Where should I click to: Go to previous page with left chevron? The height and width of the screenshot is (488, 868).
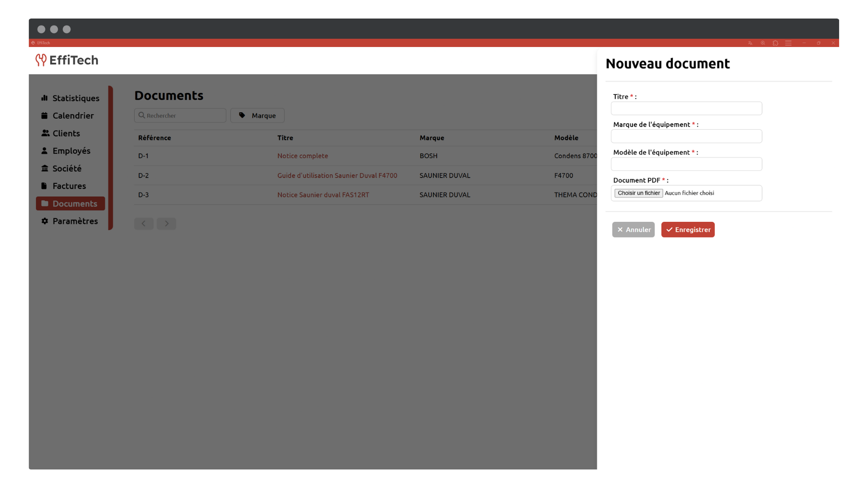[144, 224]
